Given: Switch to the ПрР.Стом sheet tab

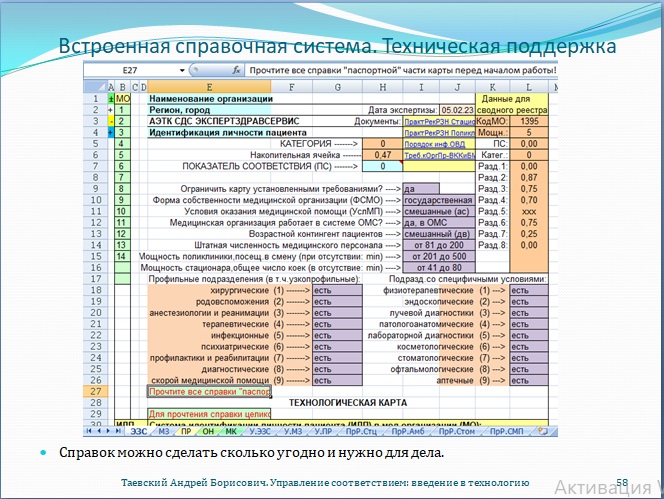Looking at the screenshot, I should [x=456, y=431].
